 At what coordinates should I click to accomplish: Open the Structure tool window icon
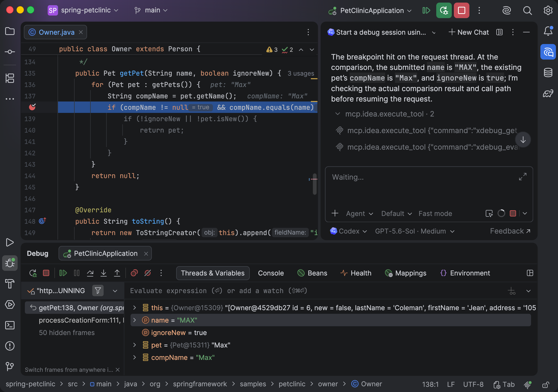10,78
